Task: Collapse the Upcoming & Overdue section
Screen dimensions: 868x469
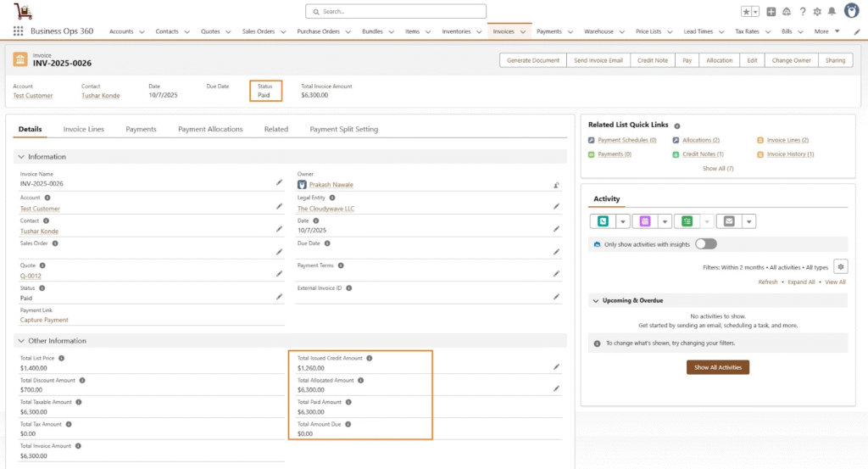Action: (x=595, y=300)
